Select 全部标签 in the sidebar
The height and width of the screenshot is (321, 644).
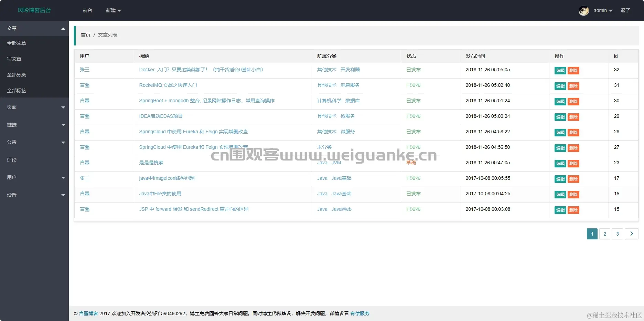coord(34,91)
